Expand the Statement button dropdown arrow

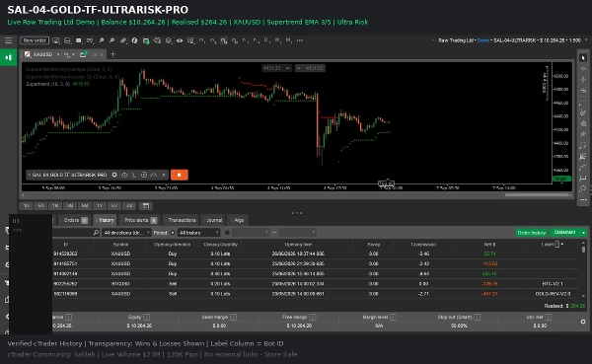point(584,233)
